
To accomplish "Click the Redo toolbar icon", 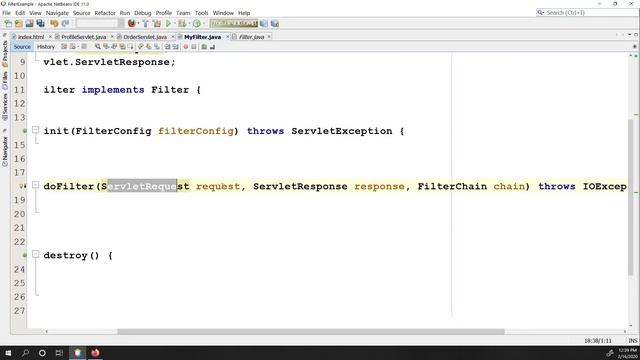I will 65,24.
